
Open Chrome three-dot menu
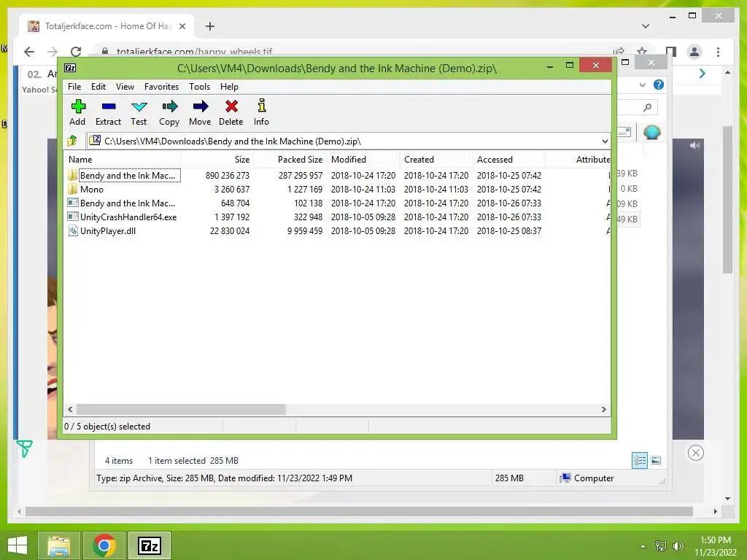tap(718, 52)
